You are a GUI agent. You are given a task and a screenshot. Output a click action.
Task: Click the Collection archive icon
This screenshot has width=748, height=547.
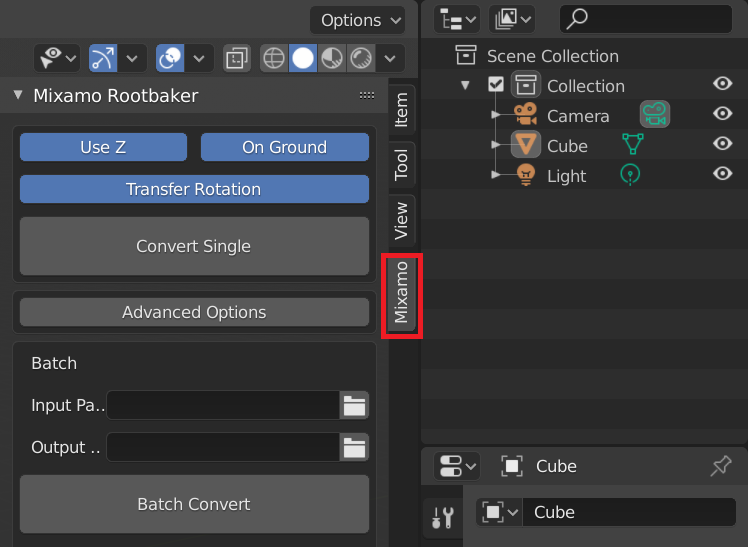pyautogui.click(x=526, y=85)
